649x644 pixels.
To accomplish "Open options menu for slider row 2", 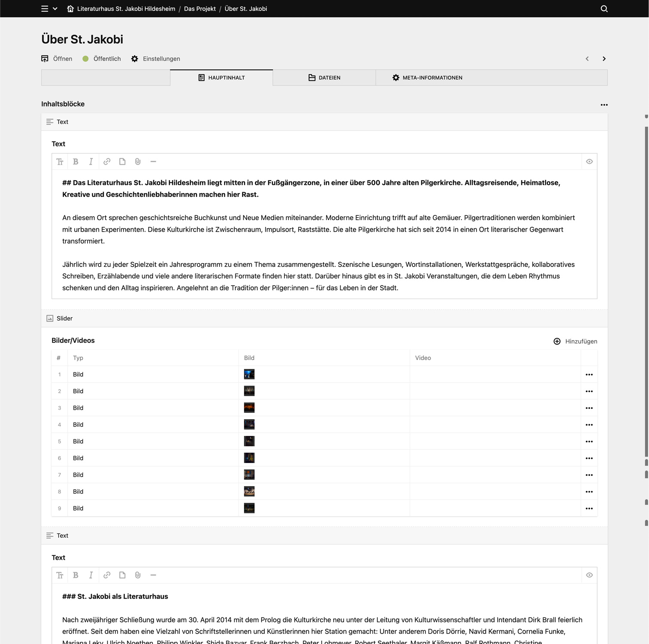I will point(589,391).
